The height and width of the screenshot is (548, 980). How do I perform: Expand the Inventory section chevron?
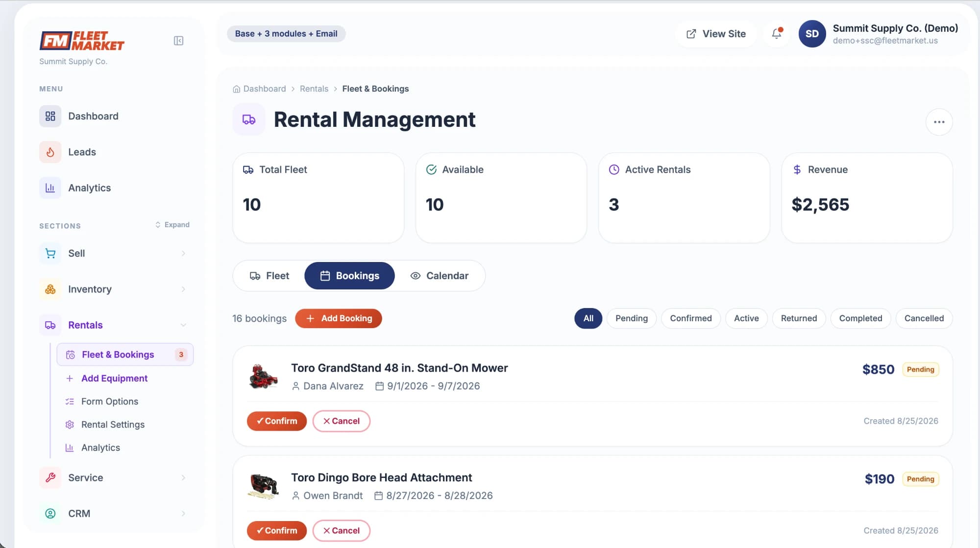[183, 289]
